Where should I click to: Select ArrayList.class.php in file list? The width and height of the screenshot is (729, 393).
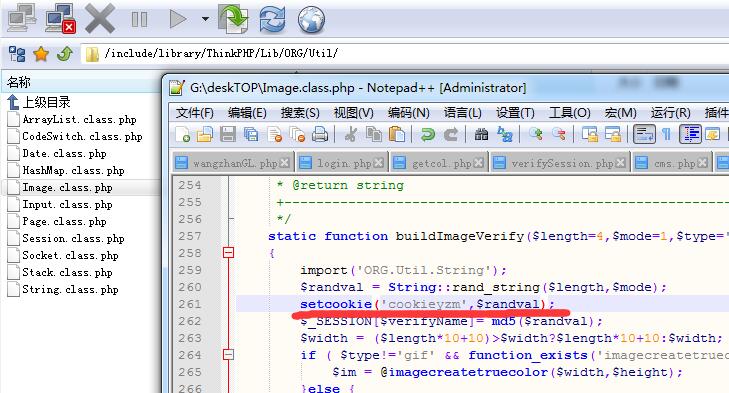tap(72, 120)
